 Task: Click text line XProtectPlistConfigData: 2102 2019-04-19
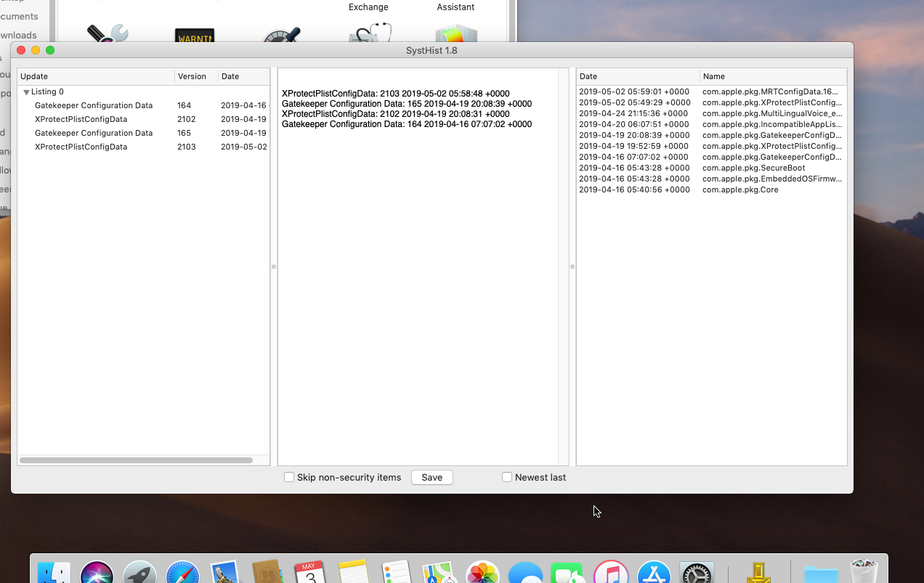395,114
